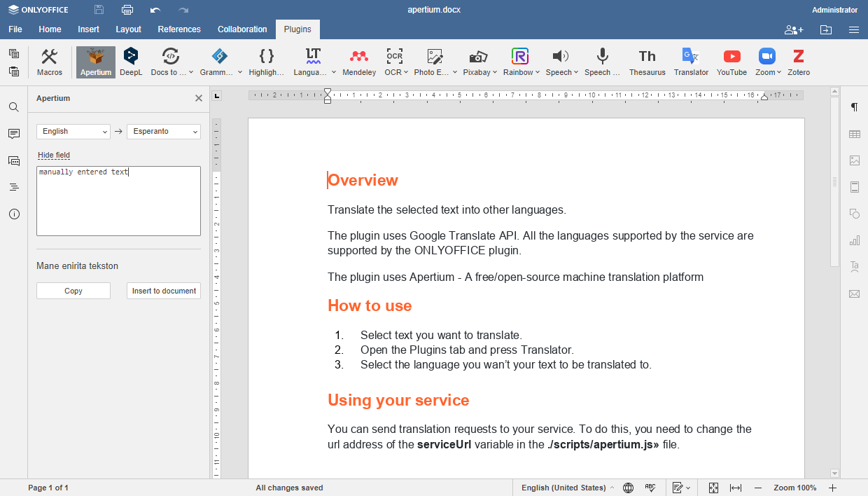Launch the Translator plugin
Screen dimensions: 868x496
(691, 62)
